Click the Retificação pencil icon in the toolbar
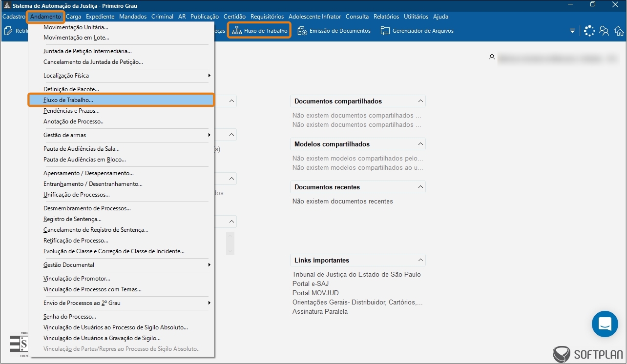The height and width of the screenshot is (364, 627). (x=8, y=31)
